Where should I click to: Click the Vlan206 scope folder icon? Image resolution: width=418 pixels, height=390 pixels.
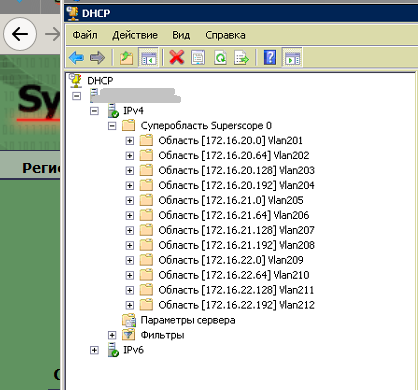tap(146, 215)
